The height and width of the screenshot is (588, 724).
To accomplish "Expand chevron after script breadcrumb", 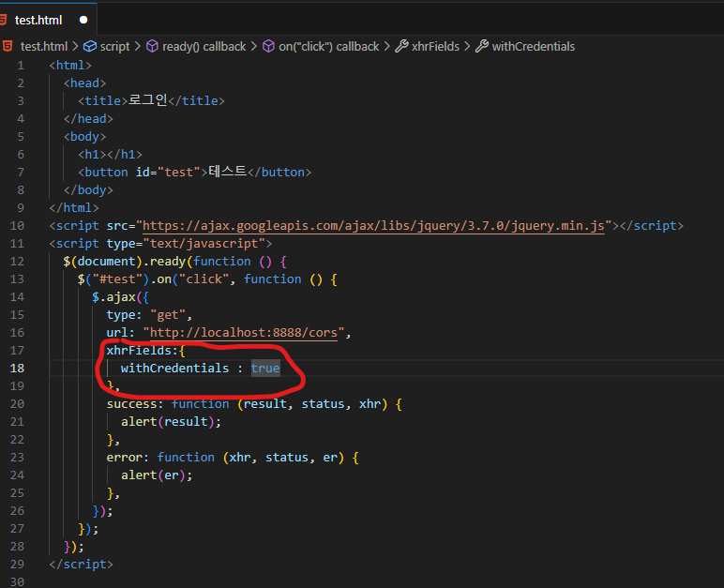I will [x=138, y=46].
